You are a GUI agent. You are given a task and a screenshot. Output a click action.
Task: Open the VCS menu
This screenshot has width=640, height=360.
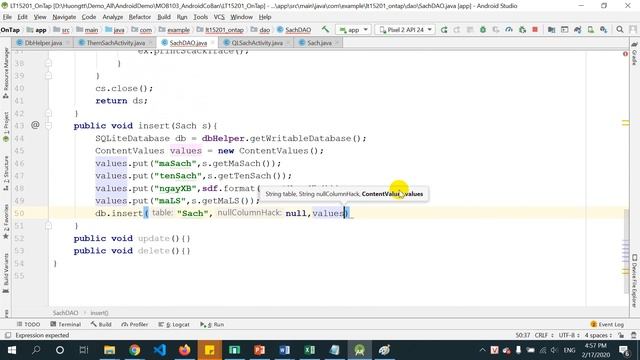[219, 17]
